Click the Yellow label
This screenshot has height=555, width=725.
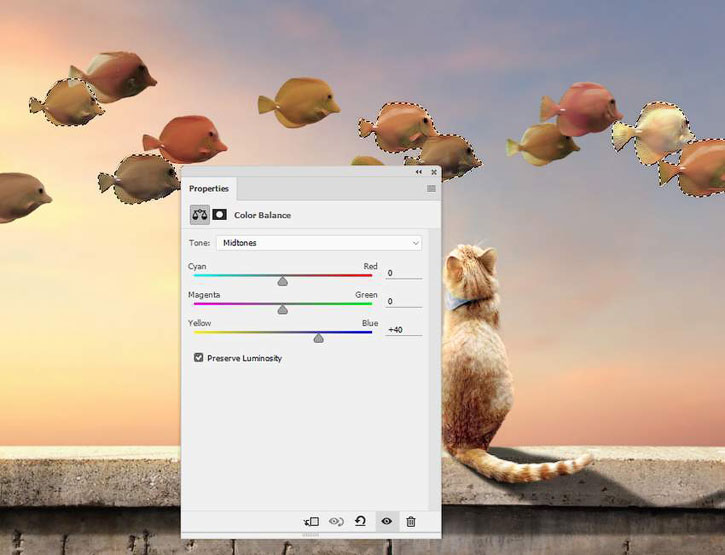199,323
